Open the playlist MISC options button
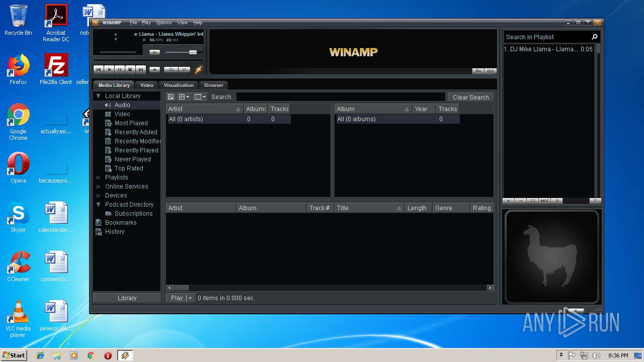Image resolution: width=644 pixels, height=362 pixels. tap(545, 201)
